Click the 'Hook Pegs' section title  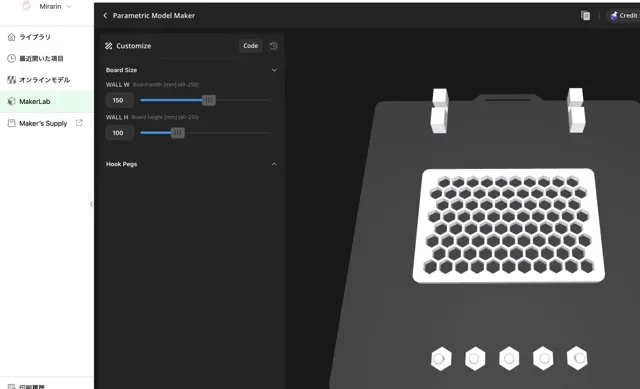(121, 164)
